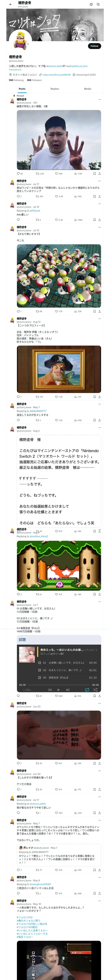The height and width of the screenshot is (980, 110).
Task: Play the track in the music player
Action: tap(58, 689)
